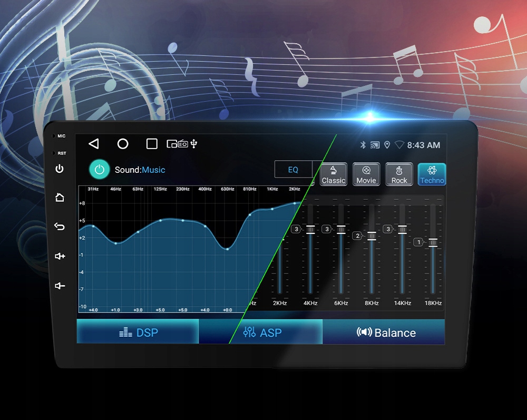Tap the Android home circle icon
527x420 pixels.
123,144
